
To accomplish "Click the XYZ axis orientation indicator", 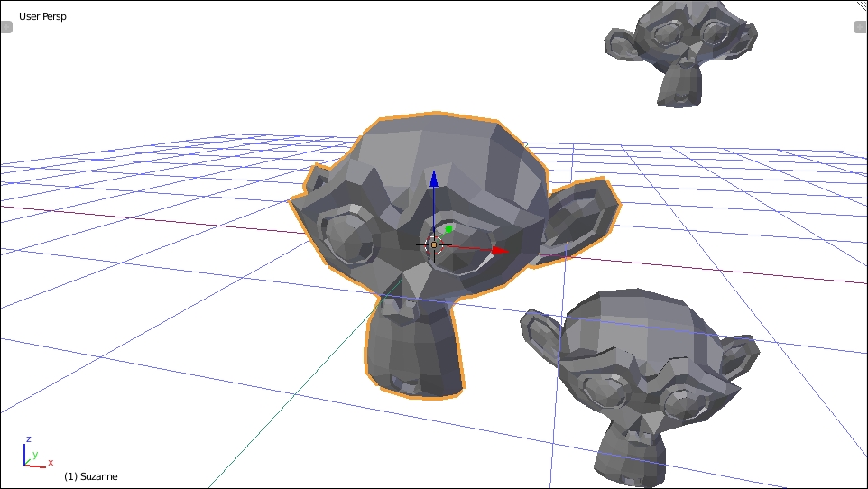I will pyautogui.click(x=36, y=453).
